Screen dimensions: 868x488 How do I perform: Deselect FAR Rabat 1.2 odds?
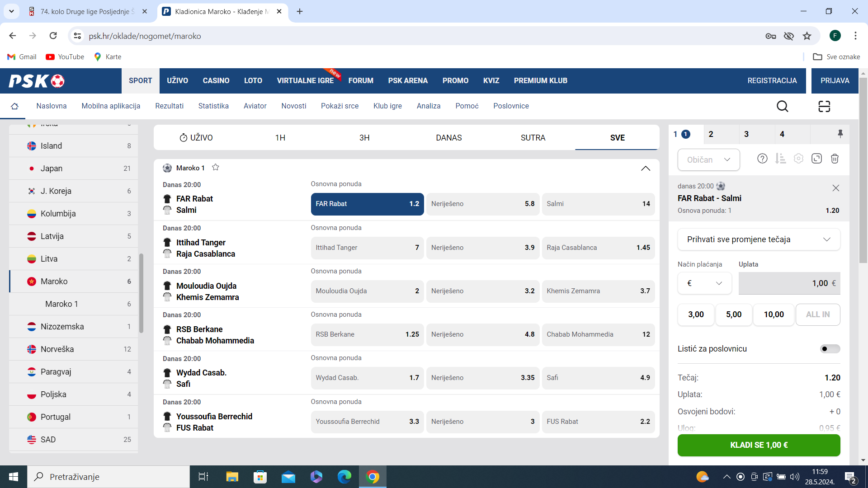367,204
